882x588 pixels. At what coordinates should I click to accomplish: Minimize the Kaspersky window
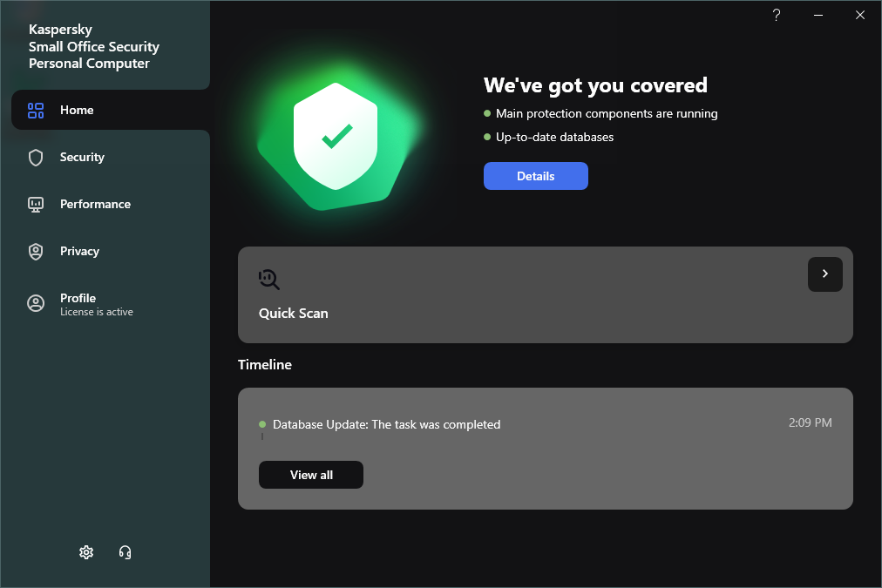(x=818, y=15)
